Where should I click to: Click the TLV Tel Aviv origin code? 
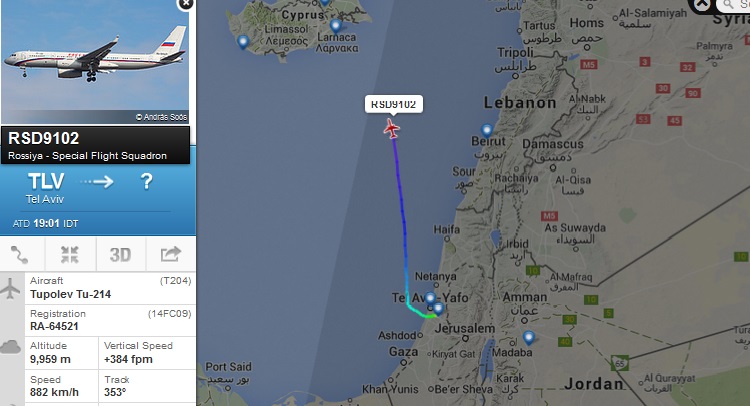coord(46,182)
